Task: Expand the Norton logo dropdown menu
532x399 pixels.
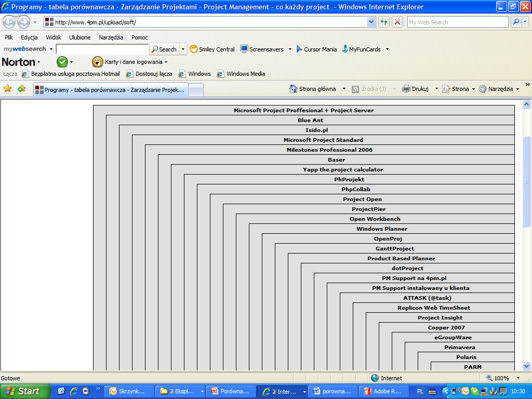Action: tap(38, 62)
